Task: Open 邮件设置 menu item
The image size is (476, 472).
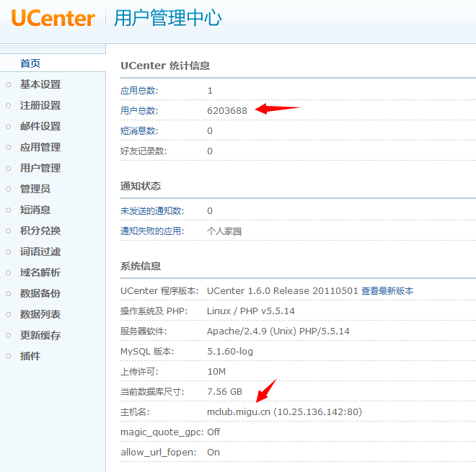Action: click(x=40, y=126)
